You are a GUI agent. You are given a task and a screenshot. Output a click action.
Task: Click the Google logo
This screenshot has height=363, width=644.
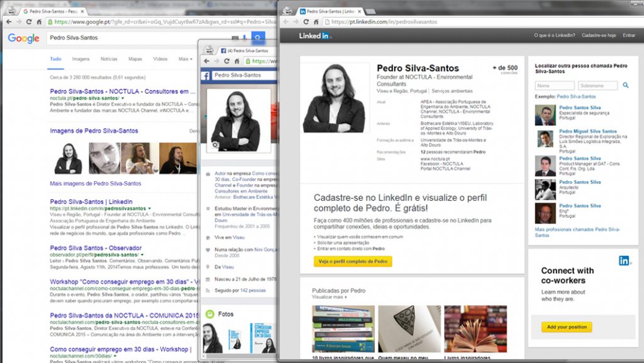click(23, 38)
